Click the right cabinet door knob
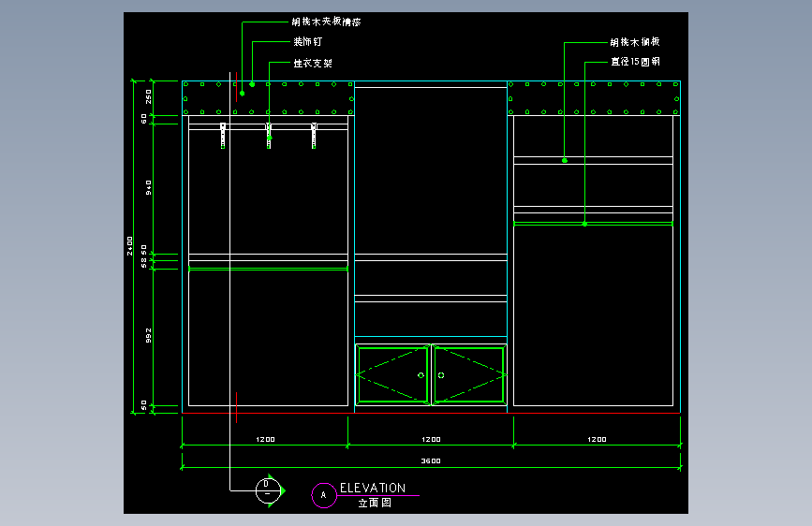 [441, 375]
